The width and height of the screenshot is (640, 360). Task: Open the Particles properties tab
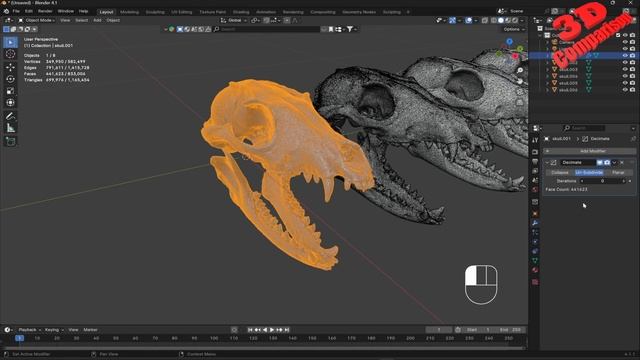click(x=535, y=233)
